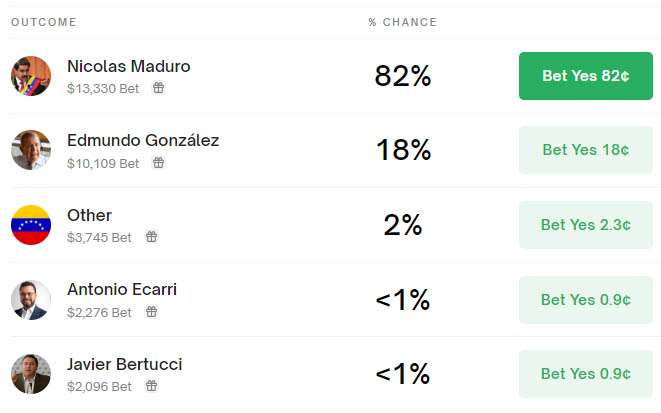This screenshot has width=661, height=413.
Task: Click the Venezuela flag icon for Other
Action: click(x=31, y=225)
